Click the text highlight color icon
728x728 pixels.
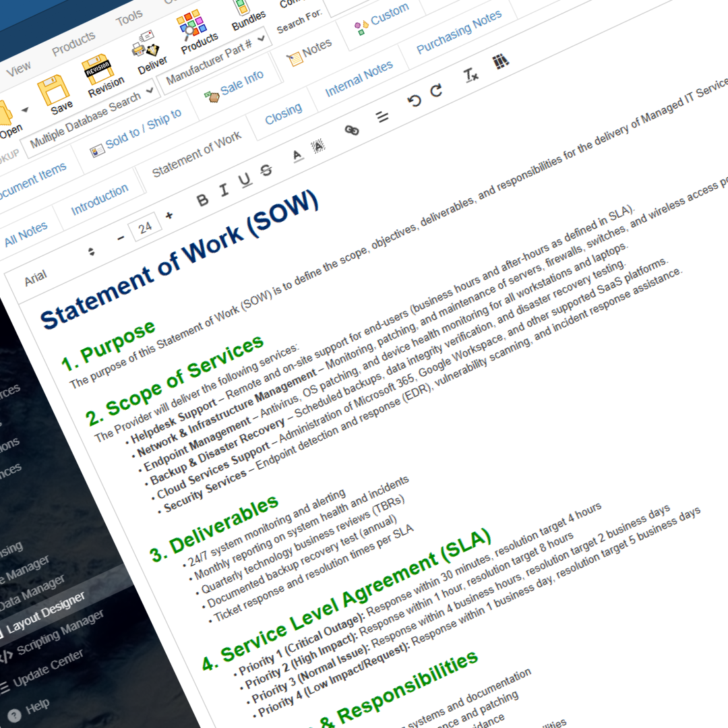[318, 147]
